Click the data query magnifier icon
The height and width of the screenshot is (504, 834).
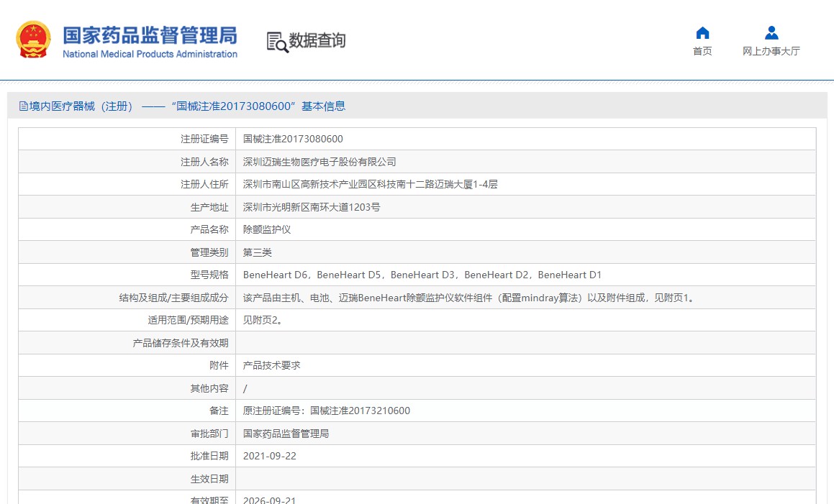[277, 42]
